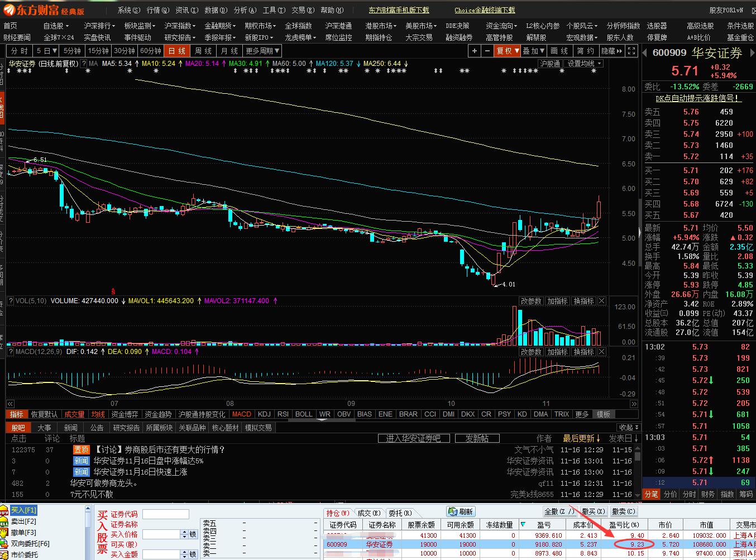The image size is (756, 560).
Task: Click the sort triangle icon in the holdings header
Action: [523, 524]
